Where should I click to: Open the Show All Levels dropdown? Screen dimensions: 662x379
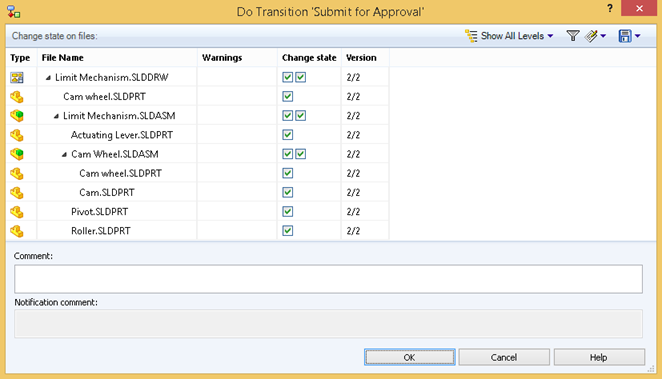pyautogui.click(x=509, y=36)
